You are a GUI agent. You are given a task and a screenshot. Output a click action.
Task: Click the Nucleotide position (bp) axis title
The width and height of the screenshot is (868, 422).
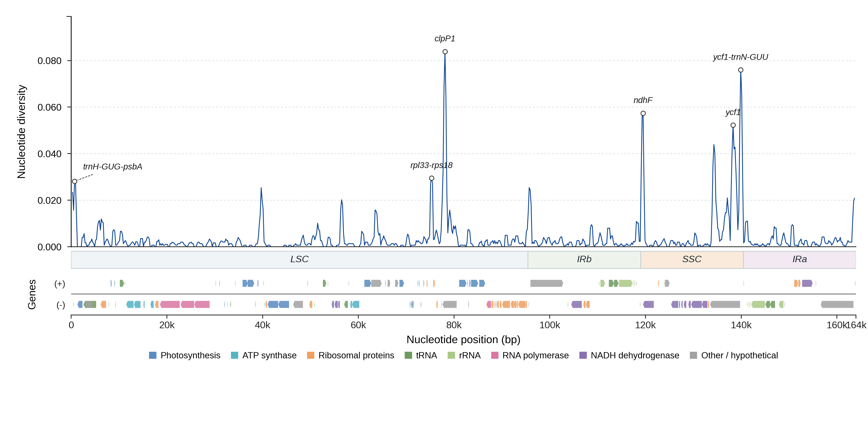click(x=463, y=339)
